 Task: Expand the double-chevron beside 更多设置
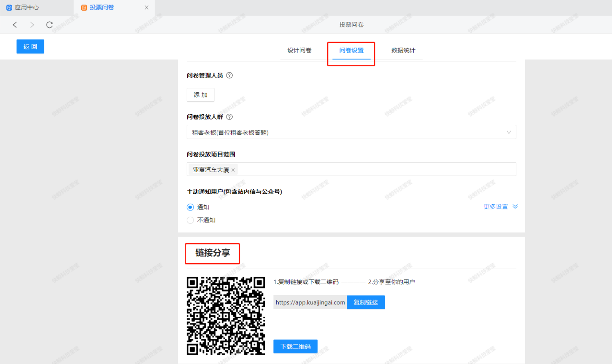pyautogui.click(x=515, y=206)
